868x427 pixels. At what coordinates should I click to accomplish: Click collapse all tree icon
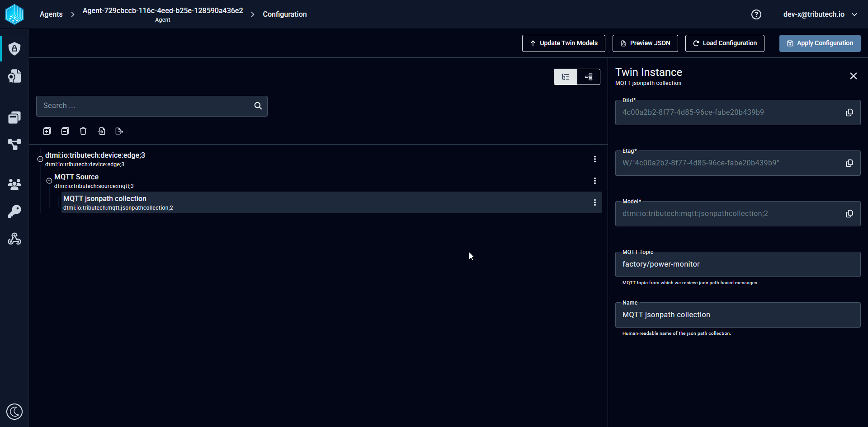click(x=65, y=131)
